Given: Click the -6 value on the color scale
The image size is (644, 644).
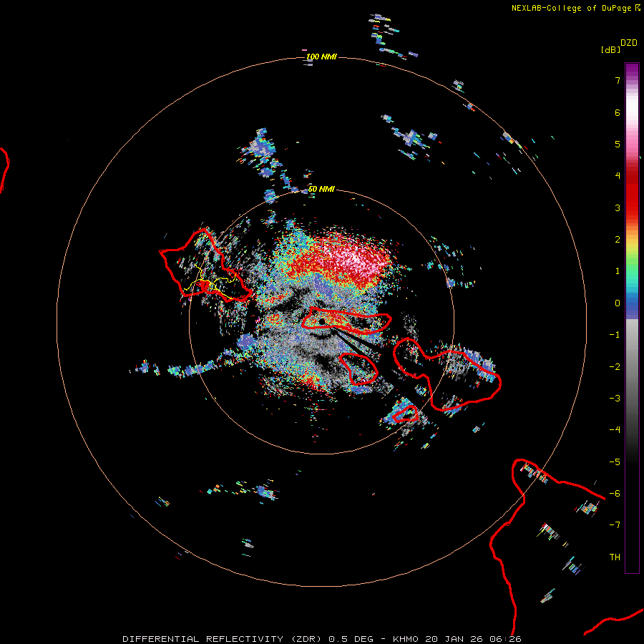Looking at the screenshot, I should coord(615,494).
